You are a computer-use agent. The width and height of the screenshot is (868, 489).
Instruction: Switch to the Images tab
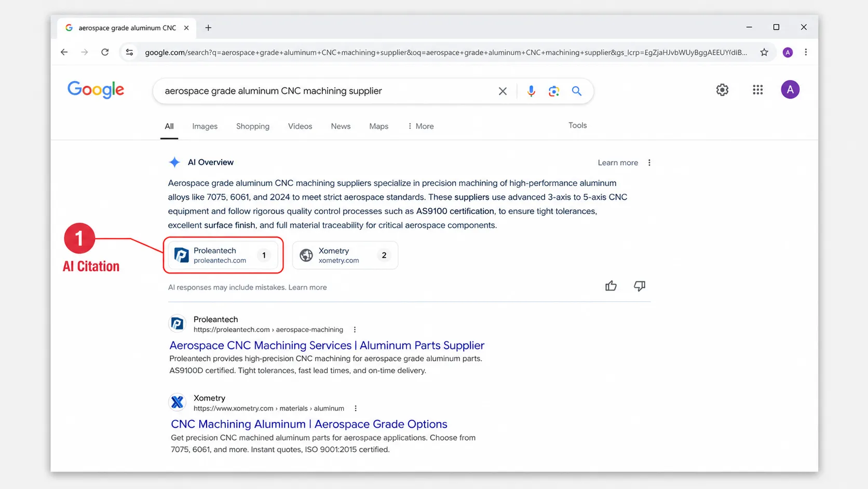coord(205,126)
